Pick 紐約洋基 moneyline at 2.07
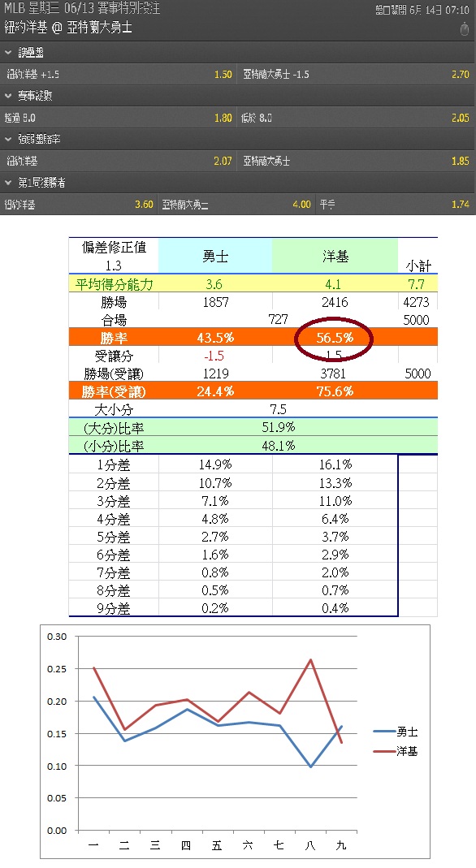The image size is (476, 868). (x=119, y=161)
